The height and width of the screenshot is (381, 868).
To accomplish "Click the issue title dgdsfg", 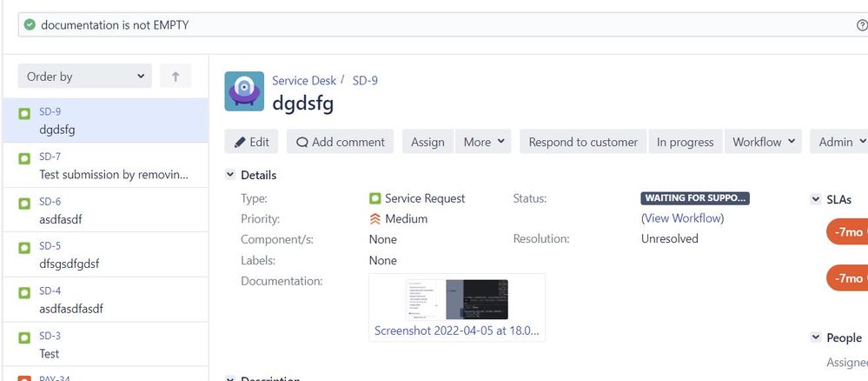I will tap(303, 104).
